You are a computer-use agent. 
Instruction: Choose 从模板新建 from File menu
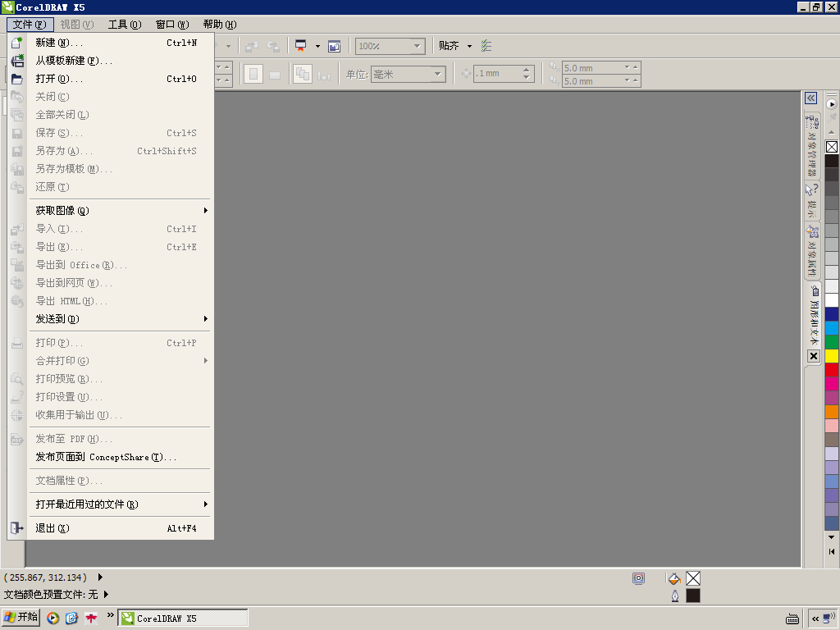[121, 61]
